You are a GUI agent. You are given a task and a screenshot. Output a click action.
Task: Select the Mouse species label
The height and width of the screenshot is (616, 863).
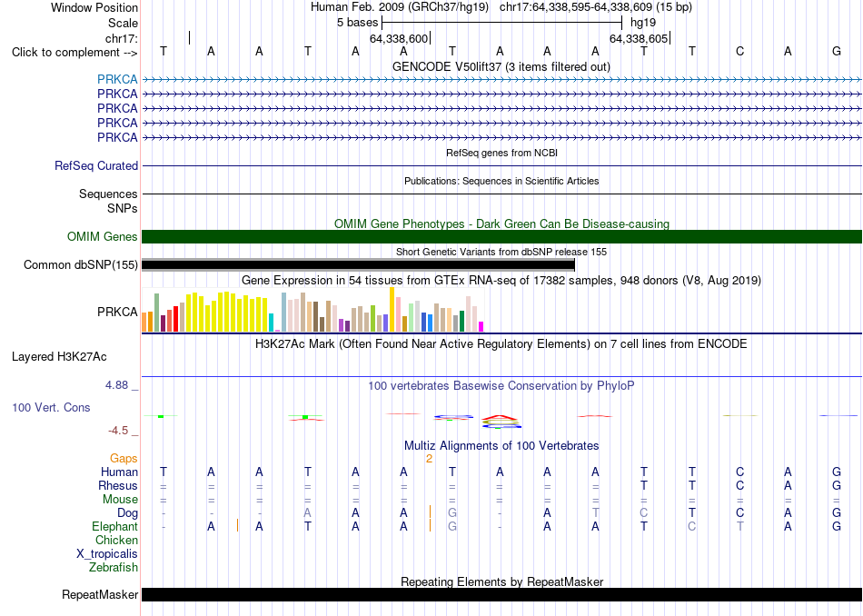click(x=120, y=500)
